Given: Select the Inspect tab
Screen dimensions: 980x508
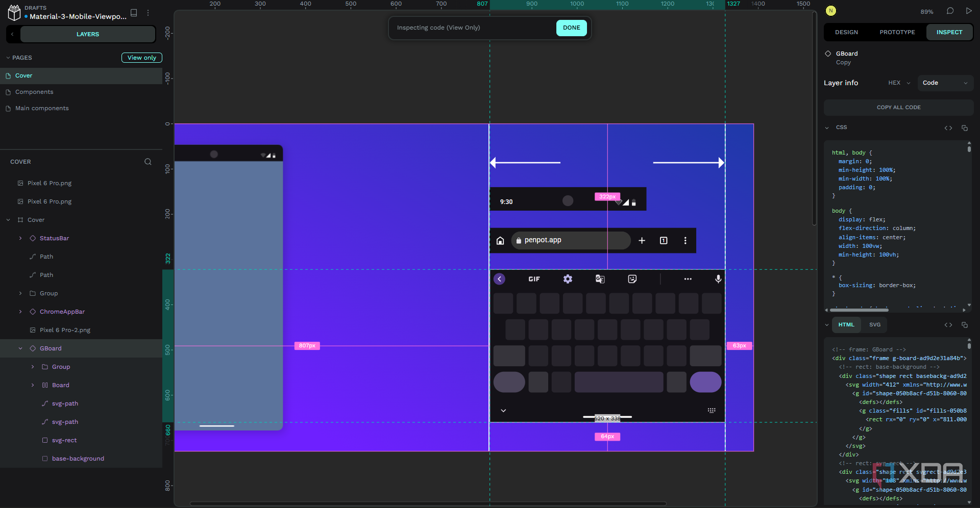Looking at the screenshot, I should click(x=949, y=32).
